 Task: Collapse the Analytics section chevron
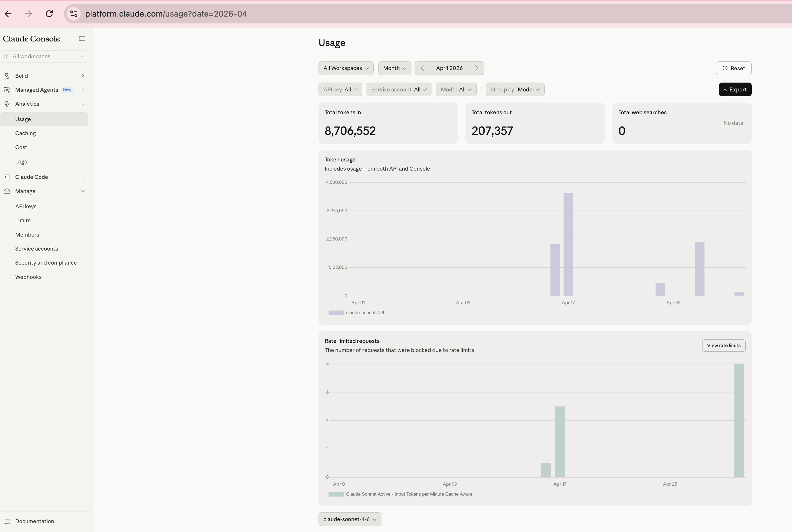[x=83, y=104]
